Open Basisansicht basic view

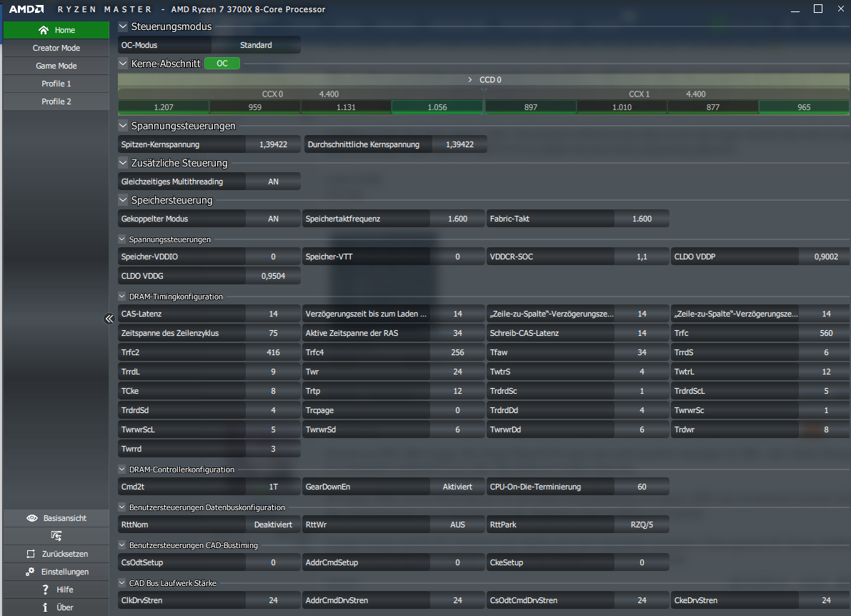[56, 518]
